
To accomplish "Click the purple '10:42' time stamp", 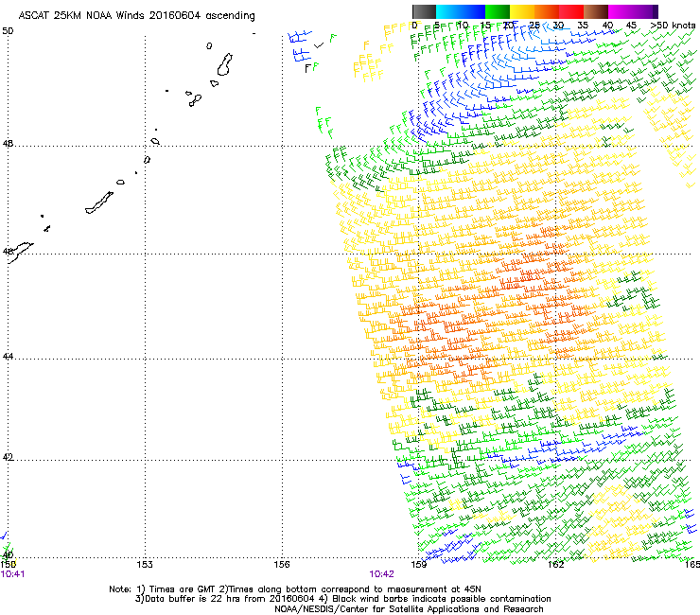I will pyautogui.click(x=382, y=574).
